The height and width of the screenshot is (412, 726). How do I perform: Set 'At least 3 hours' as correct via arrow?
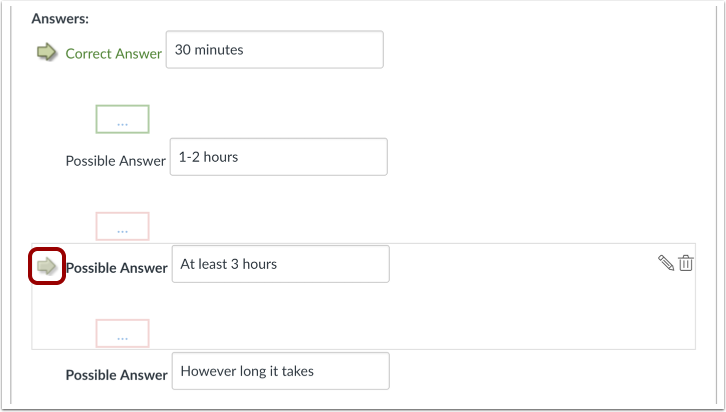[47, 266]
